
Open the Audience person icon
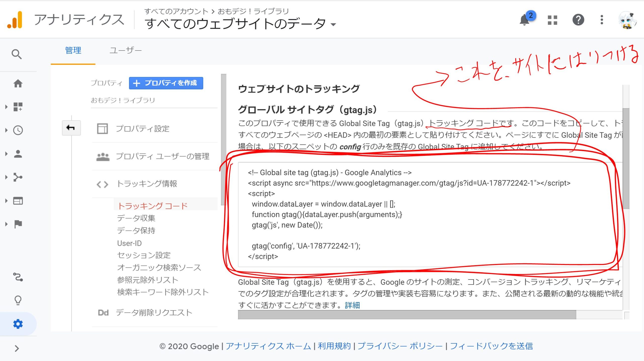pos(18,154)
